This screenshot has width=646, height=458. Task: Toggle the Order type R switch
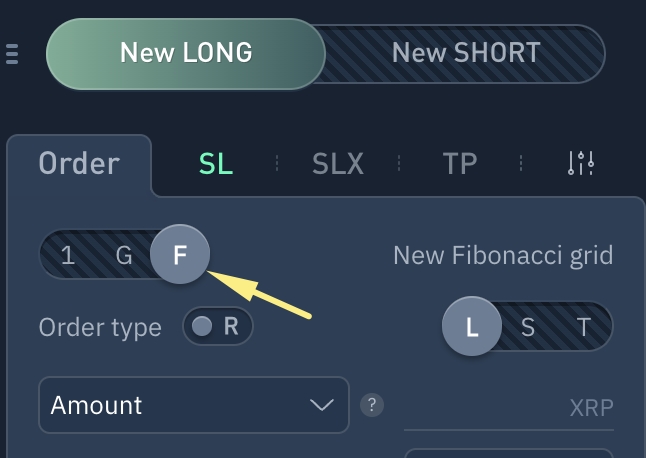(x=218, y=326)
